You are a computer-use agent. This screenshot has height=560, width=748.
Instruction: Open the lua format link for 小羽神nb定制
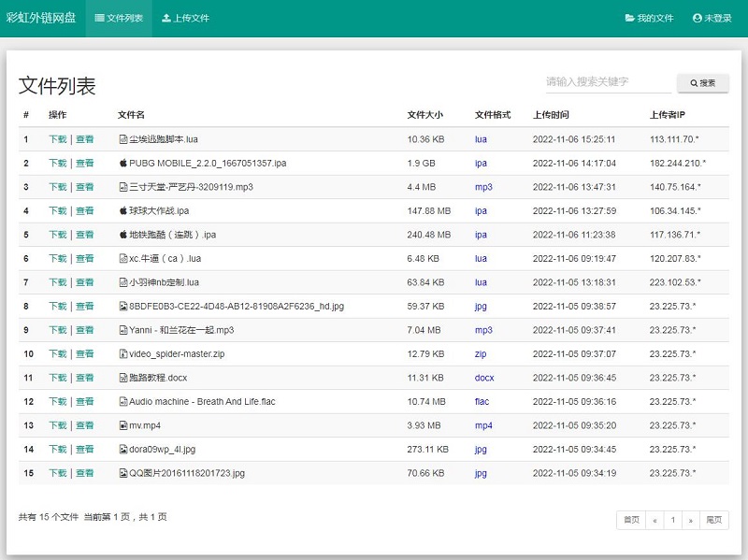(x=481, y=282)
